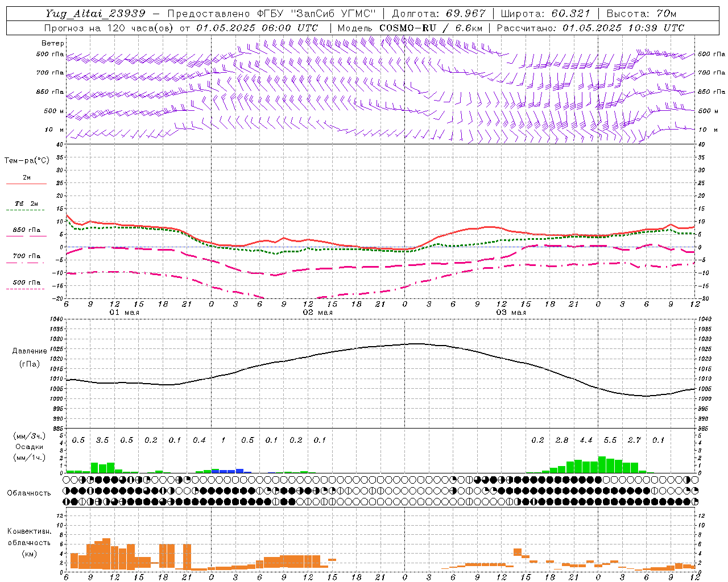Click the 850 гПа temperature legend line

pyautogui.click(x=26, y=236)
